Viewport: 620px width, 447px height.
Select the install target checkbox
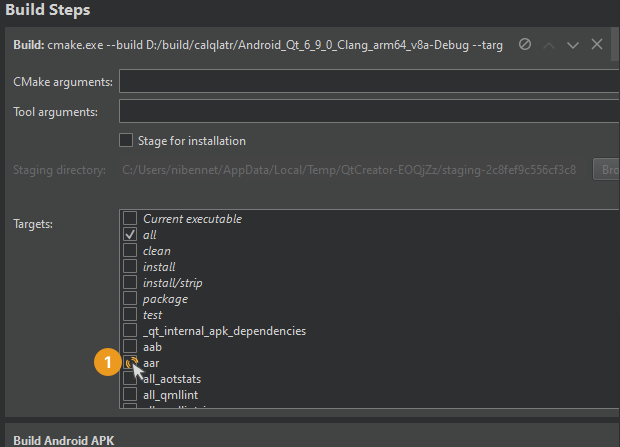click(129, 266)
